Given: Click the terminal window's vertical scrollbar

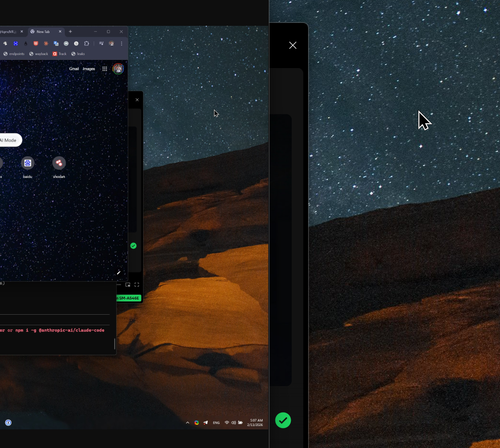Looking at the screenshot, I should point(115,344).
